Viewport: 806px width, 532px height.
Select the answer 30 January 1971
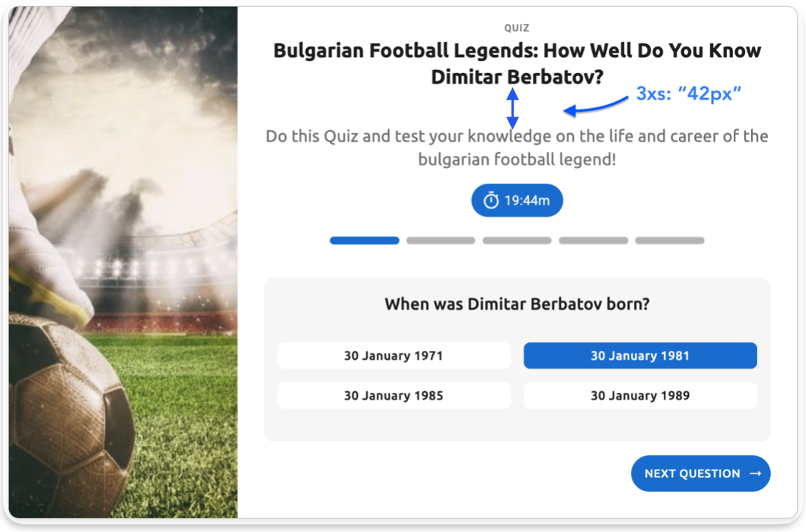pyautogui.click(x=393, y=355)
